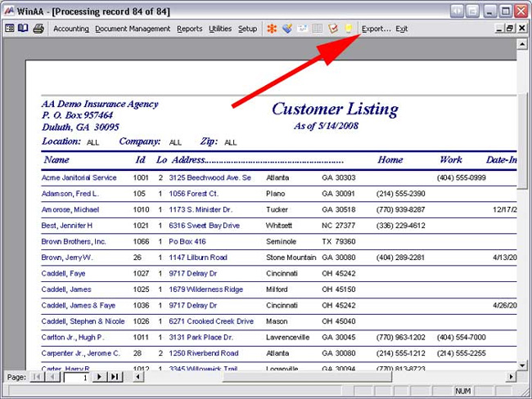The height and width of the screenshot is (399, 532).
Task: Open the Document Management menu
Action: (x=133, y=29)
